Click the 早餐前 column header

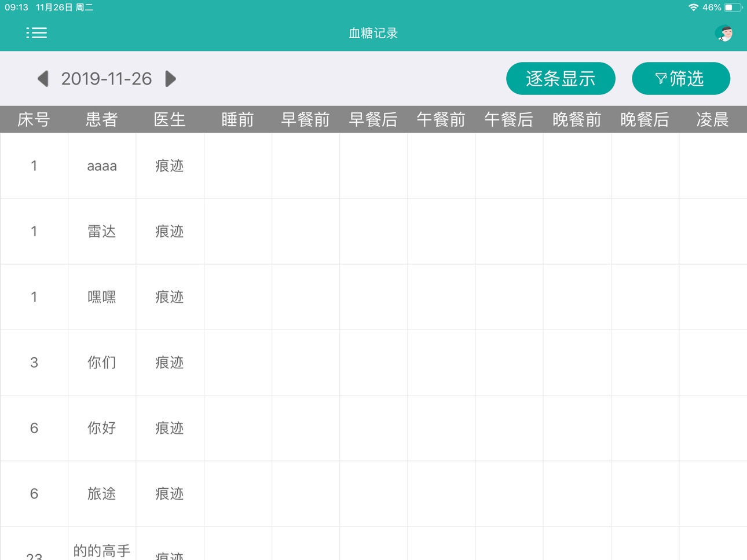click(x=305, y=119)
